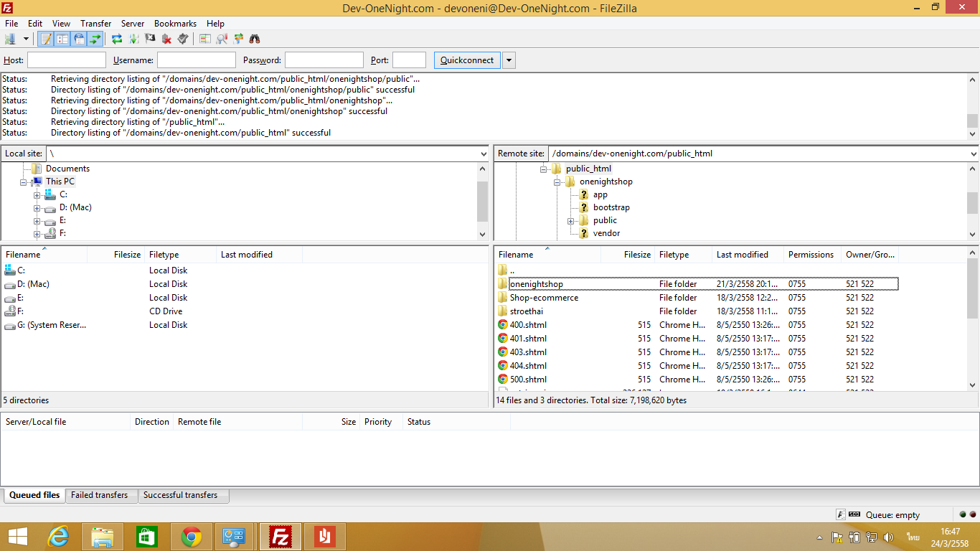Open the Site Manager icon
This screenshot has height=551, width=980.
tap(10, 39)
